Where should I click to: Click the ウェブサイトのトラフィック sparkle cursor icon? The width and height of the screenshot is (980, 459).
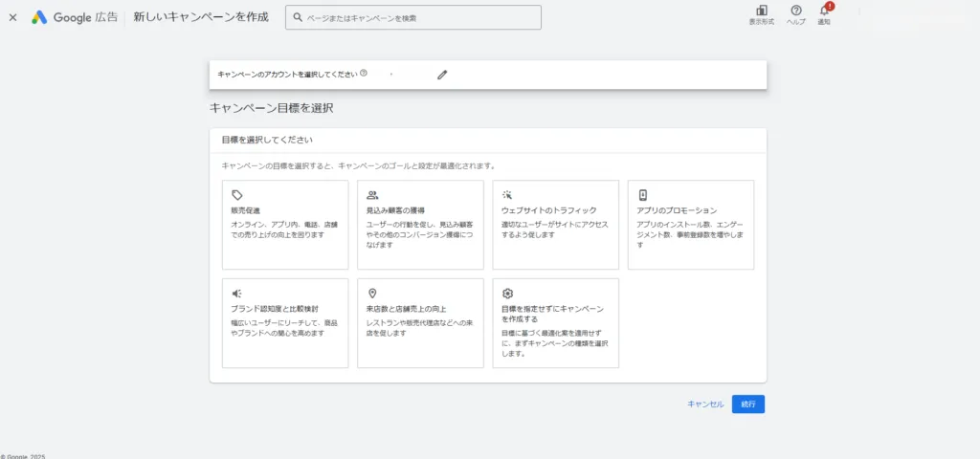(507, 195)
